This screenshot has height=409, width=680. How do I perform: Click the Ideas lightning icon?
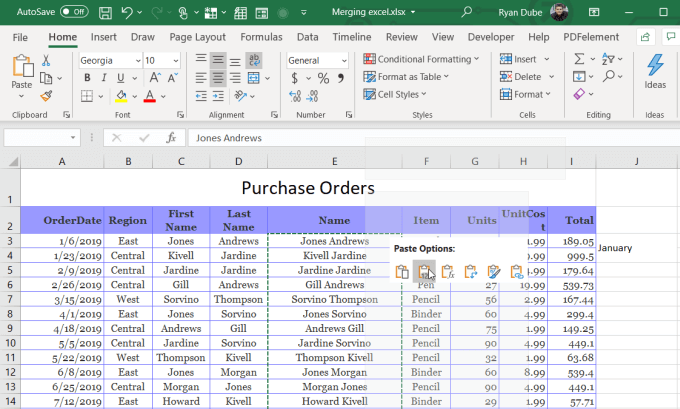point(655,67)
